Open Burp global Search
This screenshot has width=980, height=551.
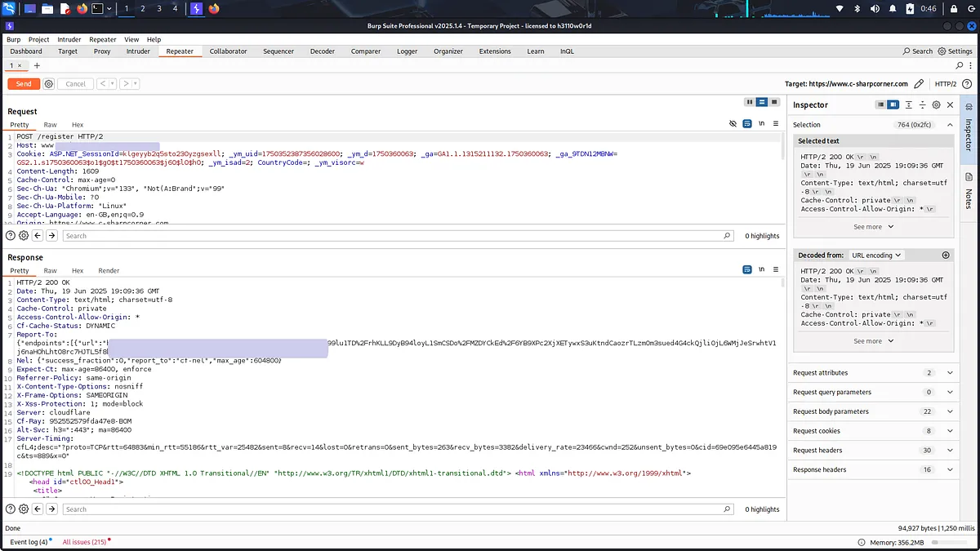click(x=918, y=51)
